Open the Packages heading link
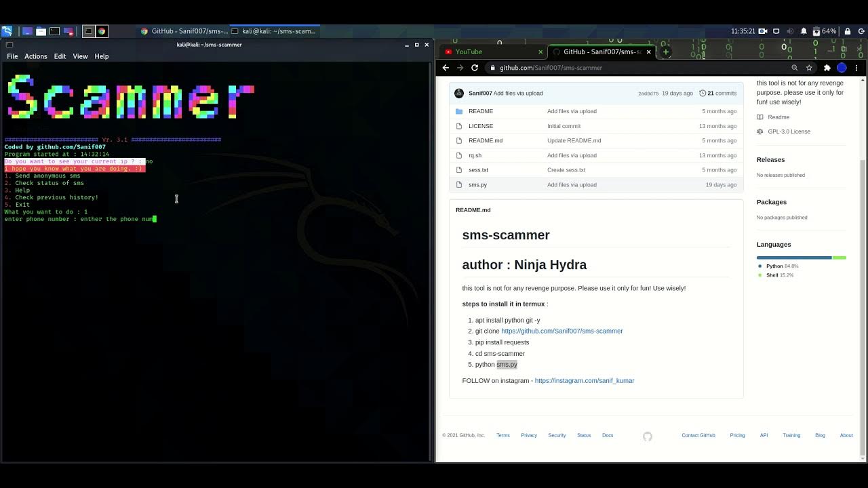 [772, 202]
